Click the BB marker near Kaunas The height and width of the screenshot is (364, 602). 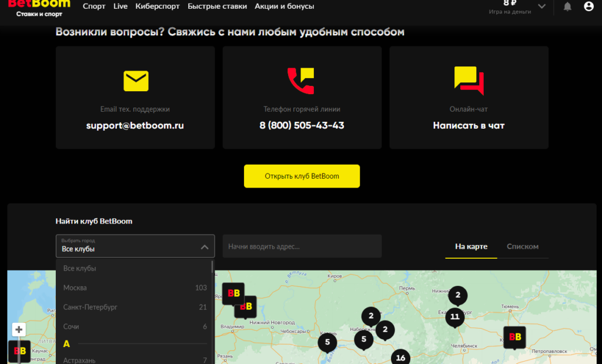coord(19,351)
